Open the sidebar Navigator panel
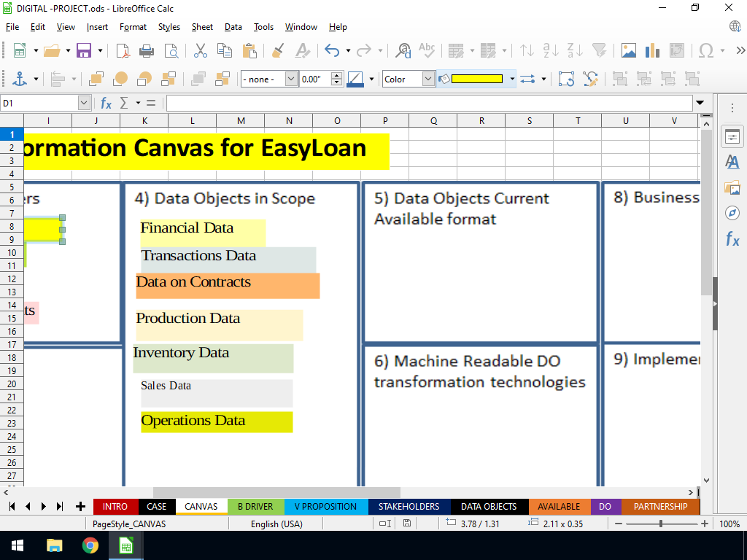 tap(732, 213)
